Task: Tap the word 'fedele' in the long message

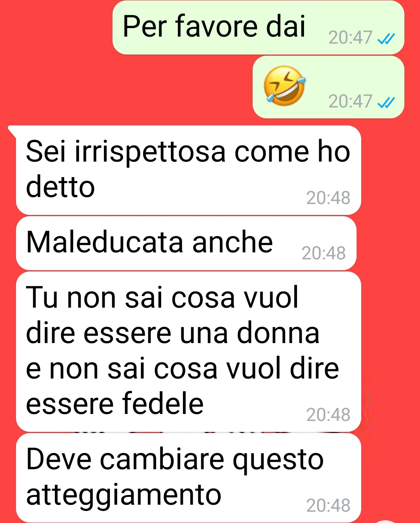Action: [163, 404]
